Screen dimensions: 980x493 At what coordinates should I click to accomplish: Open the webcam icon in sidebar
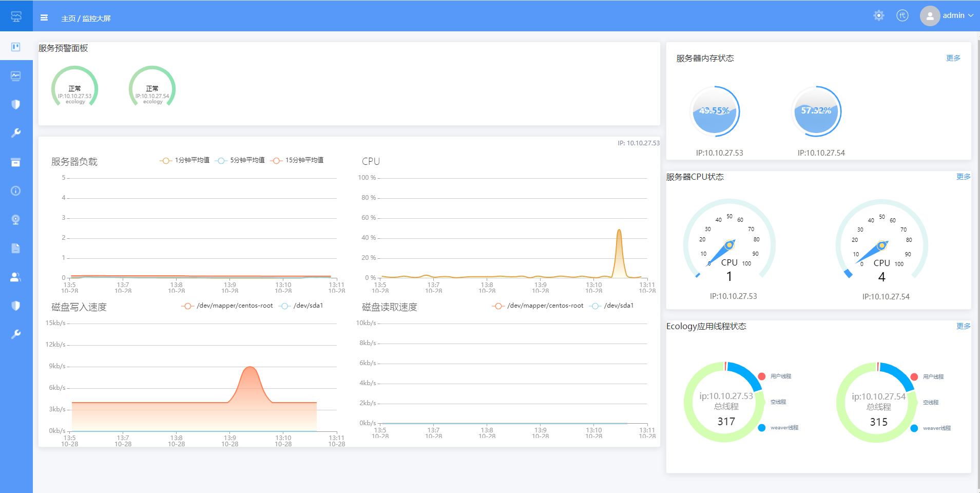(x=16, y=220)
